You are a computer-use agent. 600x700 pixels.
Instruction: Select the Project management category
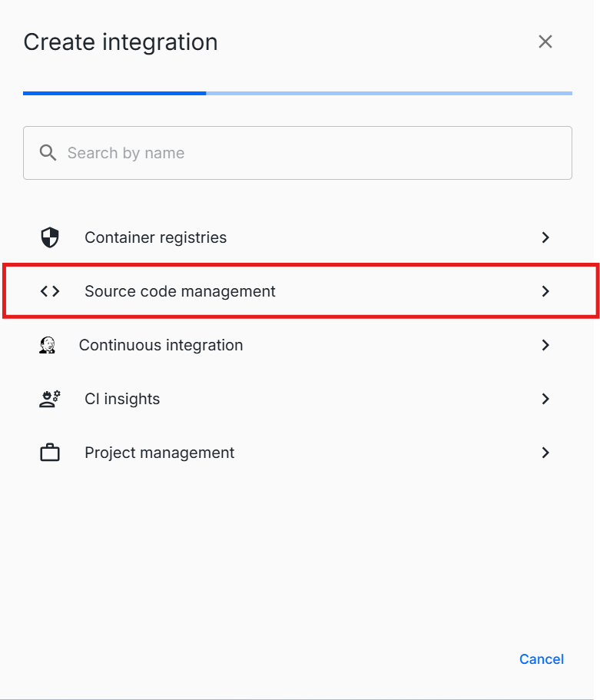(x=159, y=453)
